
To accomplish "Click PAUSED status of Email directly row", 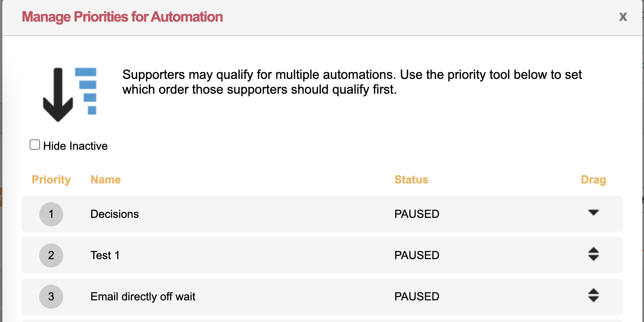I will (x=417, y=297).
